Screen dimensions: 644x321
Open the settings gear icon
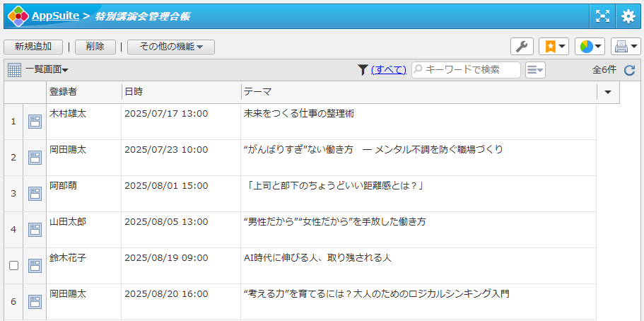[x=628, y=16]
